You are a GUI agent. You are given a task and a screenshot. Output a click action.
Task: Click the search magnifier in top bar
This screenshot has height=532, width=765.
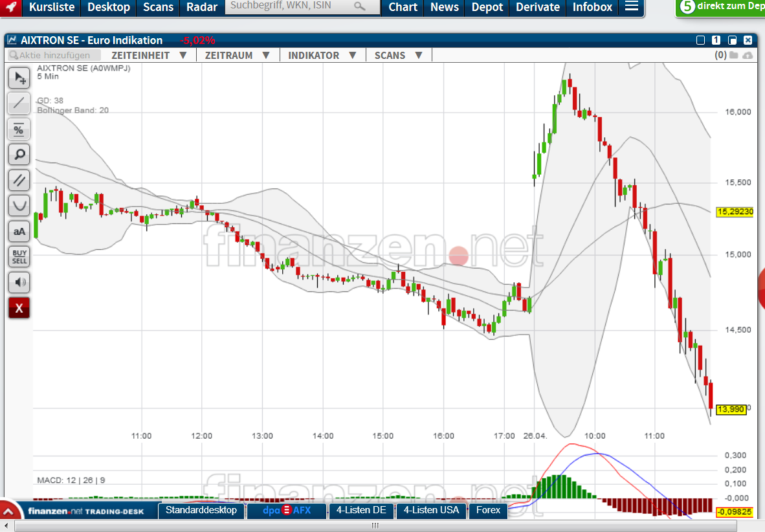click(x=359, y=6)
